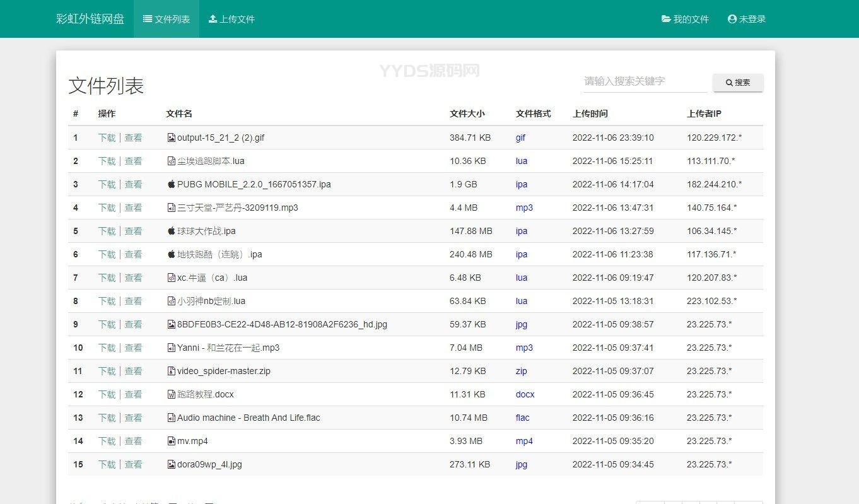Viewport: 859px width, 504px height.
Task: Click the code file icon beside 尘埃逃跑脚本.lua
Action: [171, 161]
